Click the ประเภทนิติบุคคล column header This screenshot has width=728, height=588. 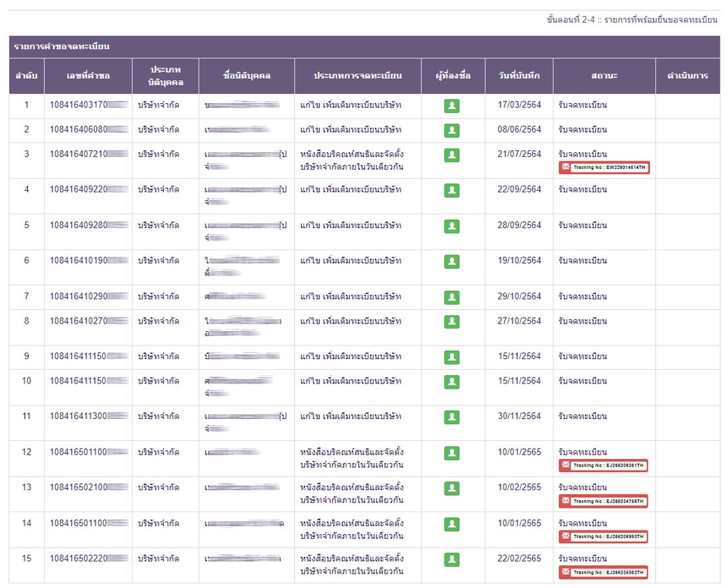point(165,76)
